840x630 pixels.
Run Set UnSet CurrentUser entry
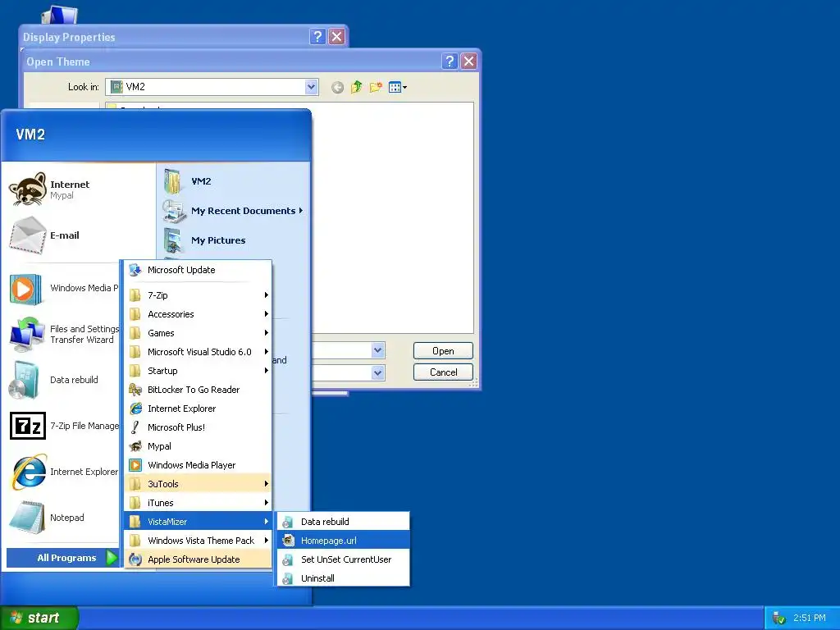tap(344, 559)
